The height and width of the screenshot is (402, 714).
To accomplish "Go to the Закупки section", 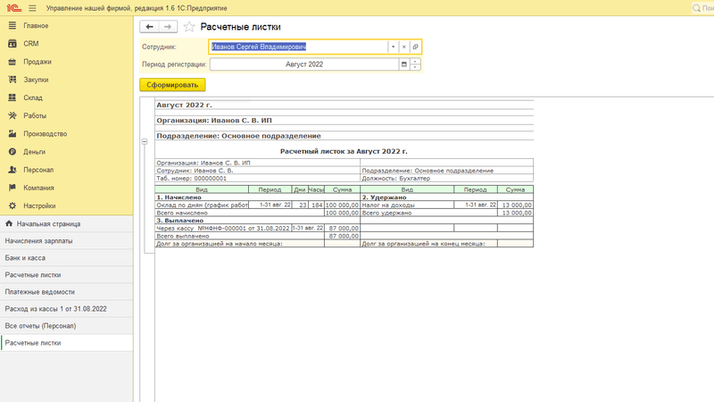I will tap(36, 79).
